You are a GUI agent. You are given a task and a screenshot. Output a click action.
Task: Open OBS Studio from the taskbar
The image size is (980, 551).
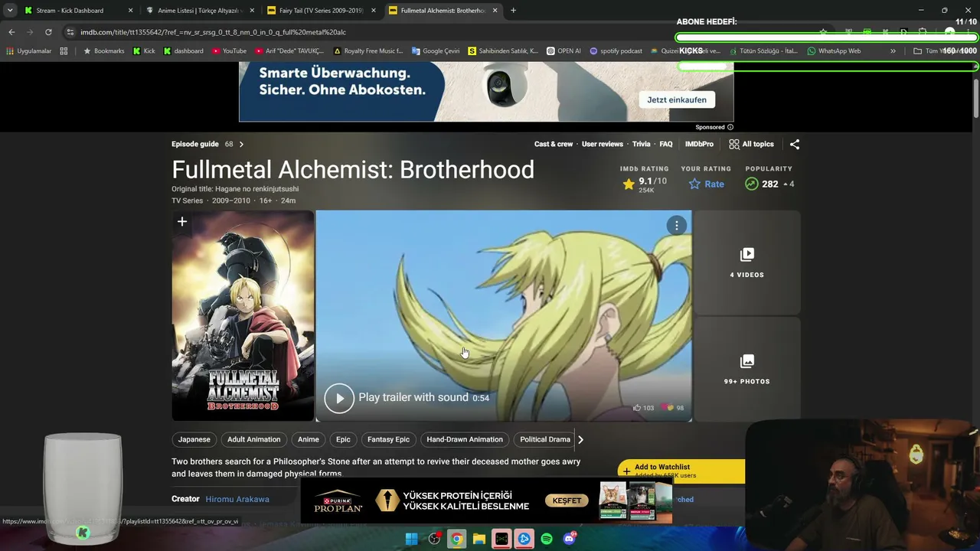[x=434, y=539]
